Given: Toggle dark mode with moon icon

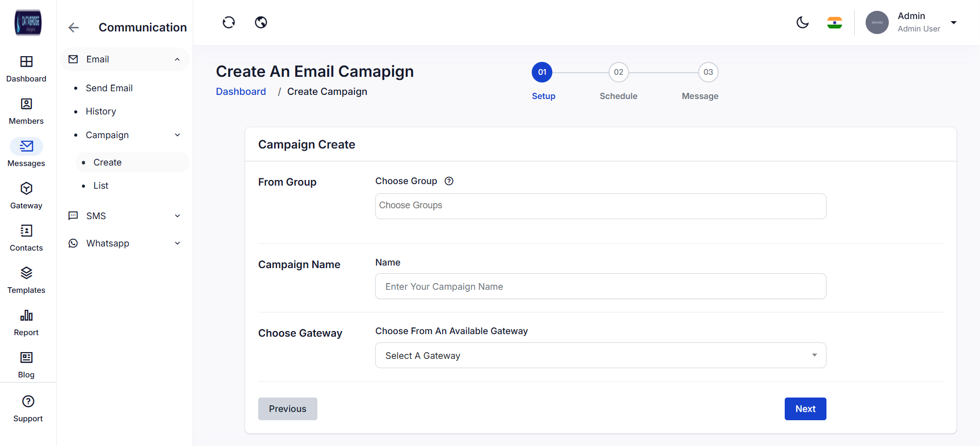Looking at the screenshot, I should [x=802, y=23].
